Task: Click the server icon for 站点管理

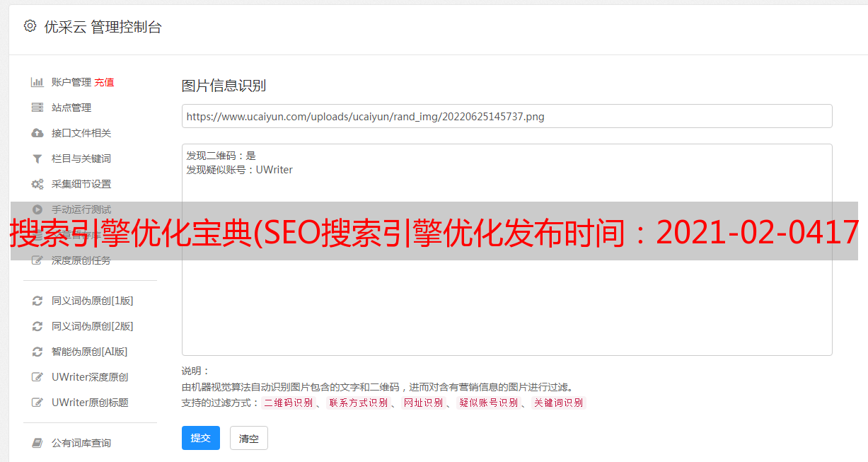Action: tap(37, 108)
